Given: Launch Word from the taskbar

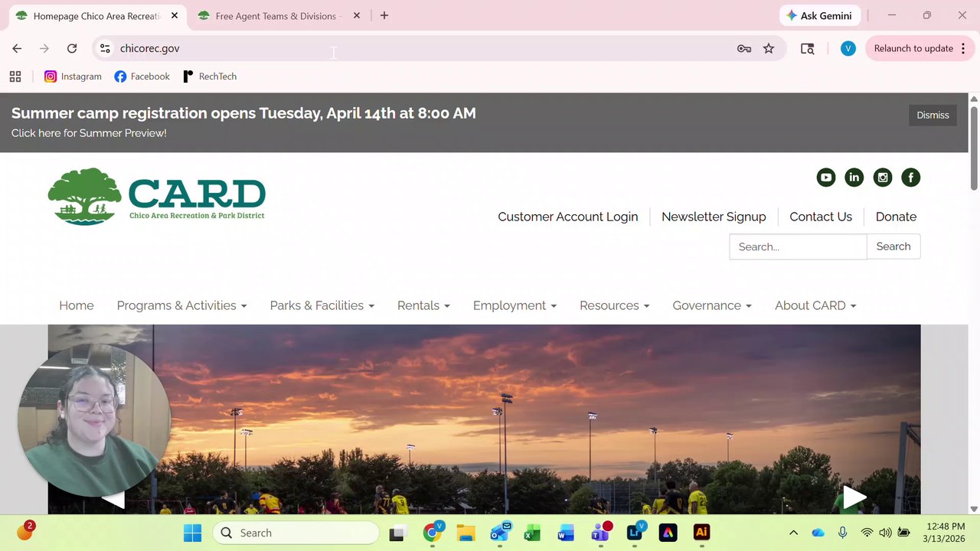Looking at the screenshot, I should (x=566, y=533).
